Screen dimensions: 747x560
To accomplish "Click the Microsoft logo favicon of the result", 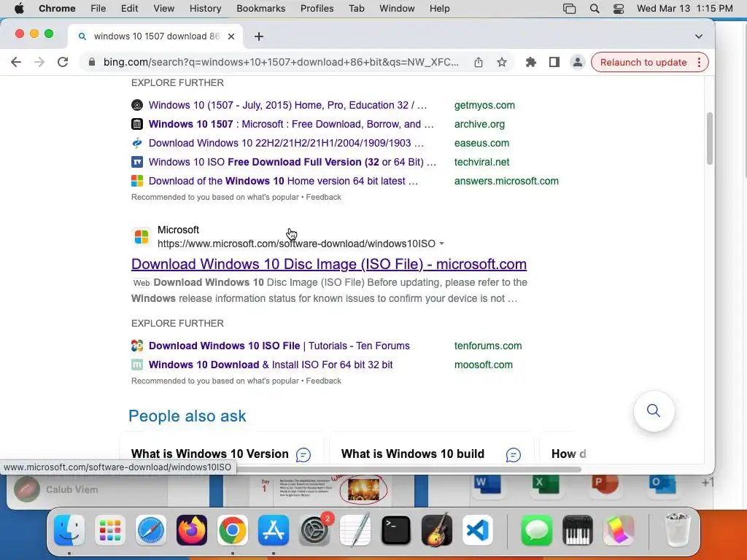I will pos(142,237).
